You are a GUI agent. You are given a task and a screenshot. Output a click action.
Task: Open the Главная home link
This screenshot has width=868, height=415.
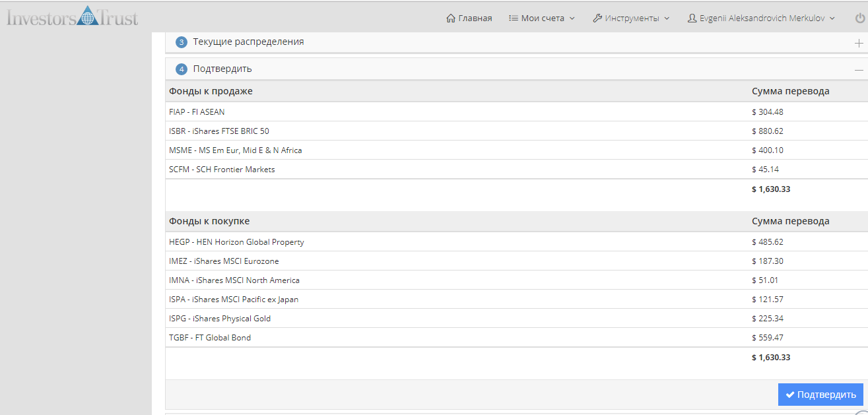(469, 18)
